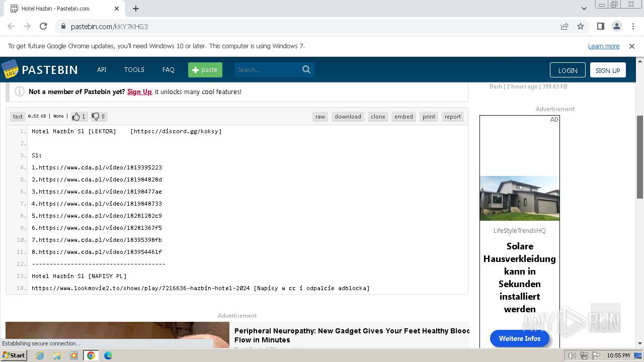
Task: Open File Explorer from taskbar
Action: (x=57, y=355)
